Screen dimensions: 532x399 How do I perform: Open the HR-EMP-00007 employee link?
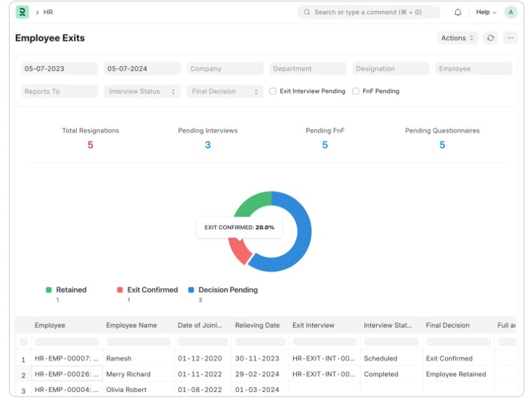(67, 358)
